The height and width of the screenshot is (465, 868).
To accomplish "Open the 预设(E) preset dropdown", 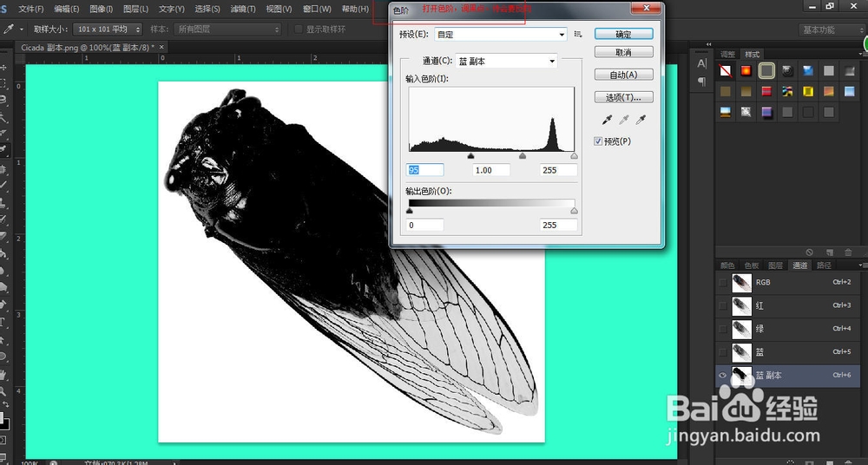I will tap(501, 35).
